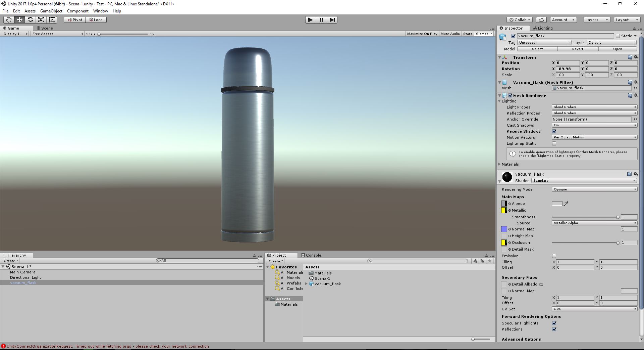The height and width of the screenshot is (350, 644).
Task: Open the Shader dropdown showing Standard
Action: (x=584, y=180)
